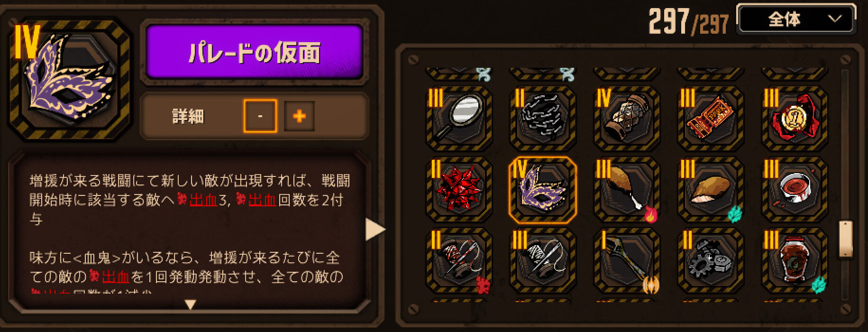Select the wrench tool item
This screenshot has height=332, width=868.
pyautogui.click(x=627, y=260)
